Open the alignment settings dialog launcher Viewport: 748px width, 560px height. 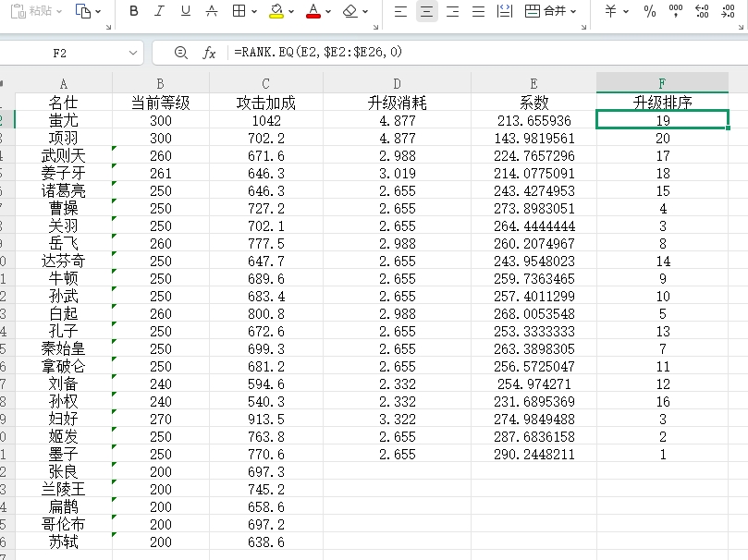[584, 27]
